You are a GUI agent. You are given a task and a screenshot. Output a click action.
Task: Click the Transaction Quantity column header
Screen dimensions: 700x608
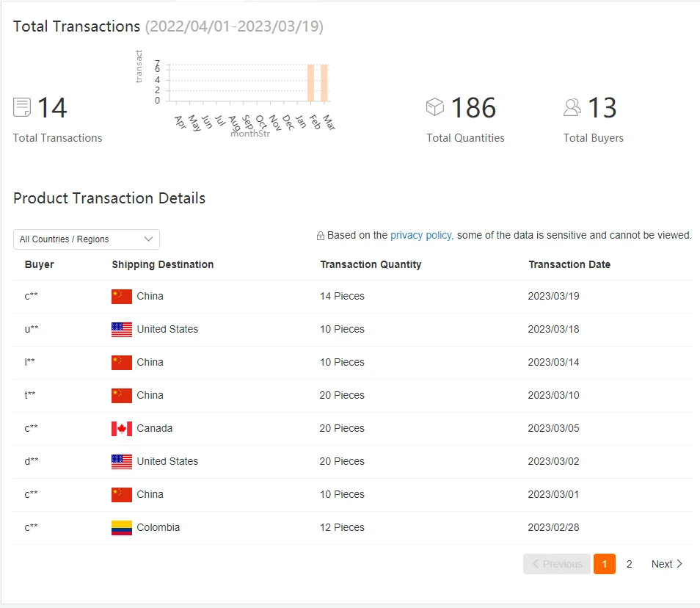371,264
